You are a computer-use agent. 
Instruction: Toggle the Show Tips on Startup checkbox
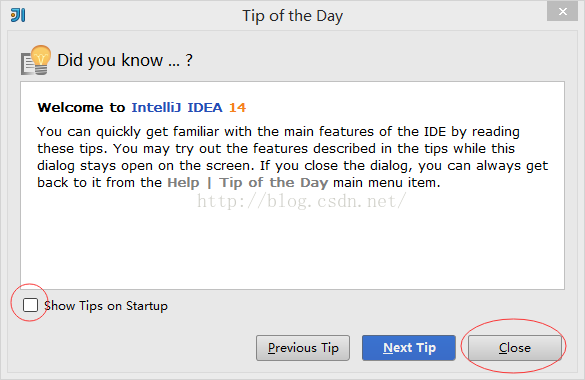point(30,305)
